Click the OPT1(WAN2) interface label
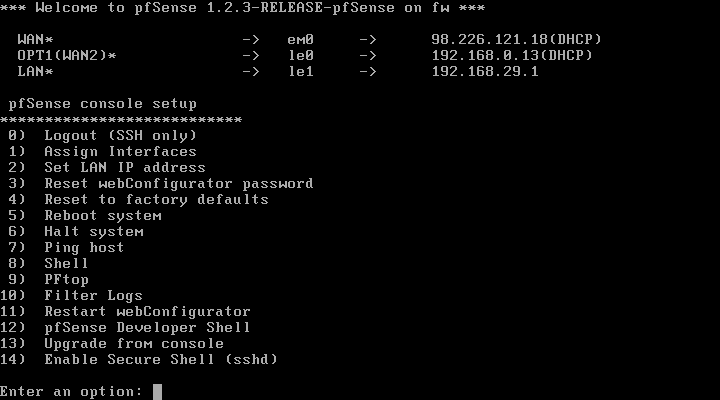The height and width of the screenshot is (400, 720). (67, 56)
